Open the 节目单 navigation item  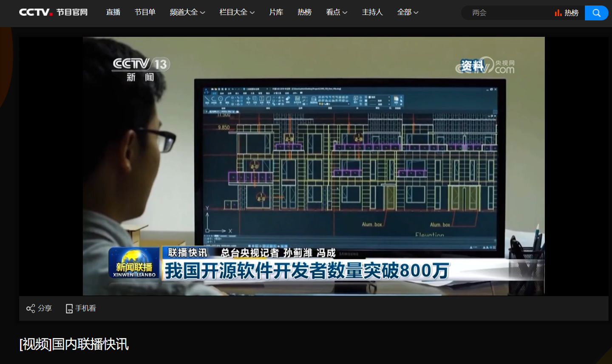tap(145, 13)
